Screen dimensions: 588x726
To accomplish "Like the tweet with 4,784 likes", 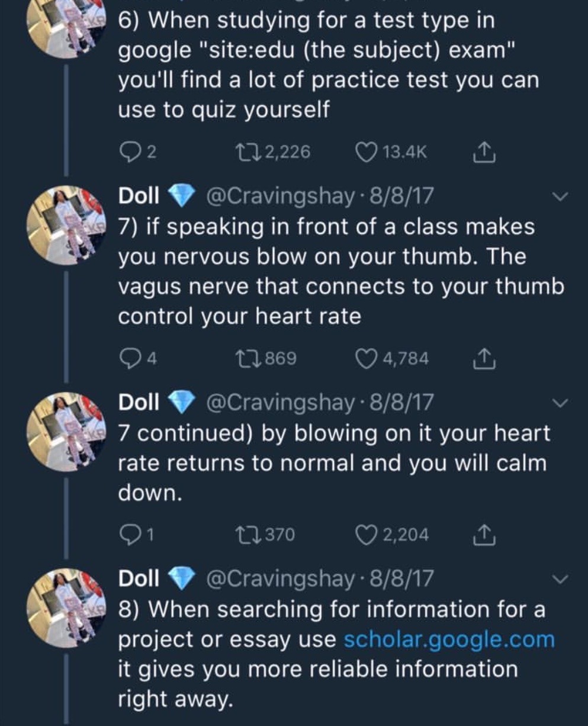I will click(x=367, y=358).
